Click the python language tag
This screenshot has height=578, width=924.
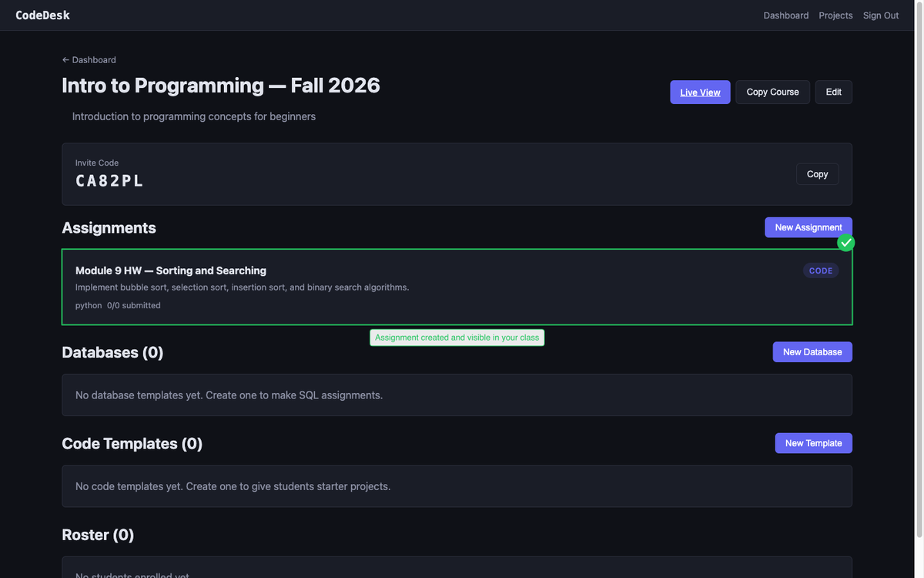(89, 305)
